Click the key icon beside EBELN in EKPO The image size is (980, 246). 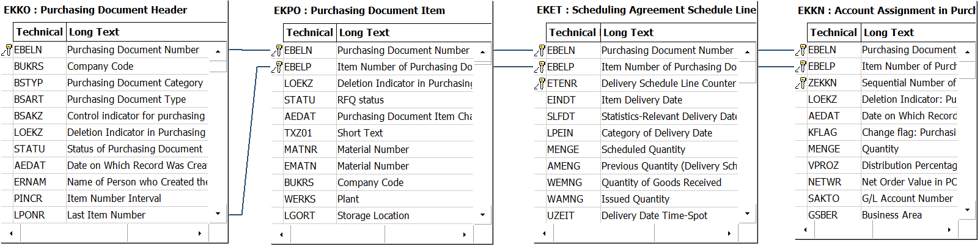(x=278, y=50)
